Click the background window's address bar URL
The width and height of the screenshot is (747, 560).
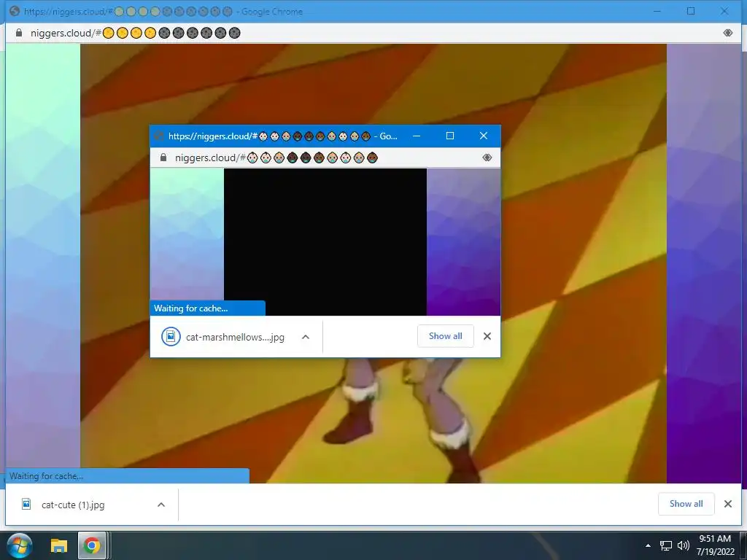135,33
